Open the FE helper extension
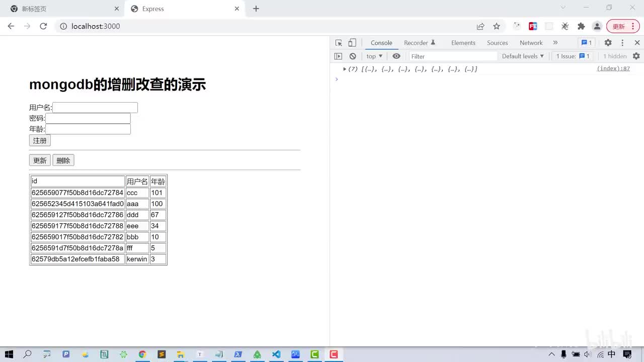Image resolution: width=644 pixels, height=362 pixels. tap(533, 26)
